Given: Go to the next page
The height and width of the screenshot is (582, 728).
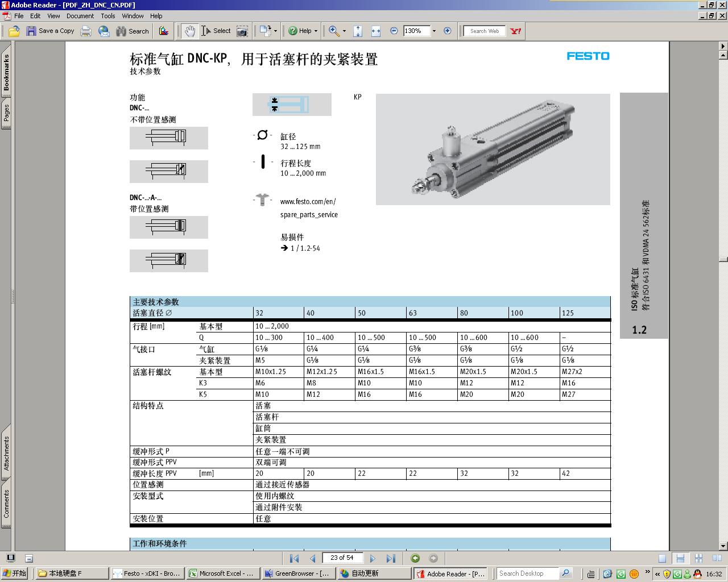Looking at the screenshot, I should (x=373, y=558).
